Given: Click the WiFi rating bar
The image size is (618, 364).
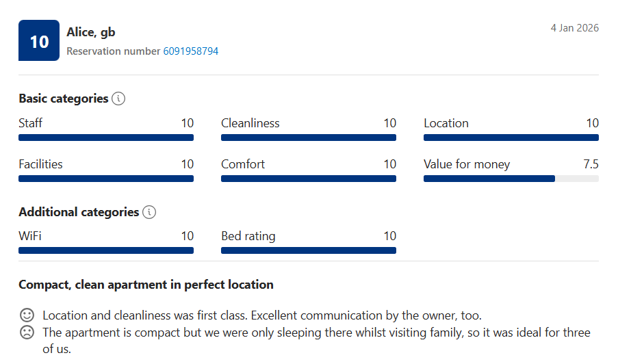Looking at the screenshot, I should pyautogui.click(x=106, y=250).
